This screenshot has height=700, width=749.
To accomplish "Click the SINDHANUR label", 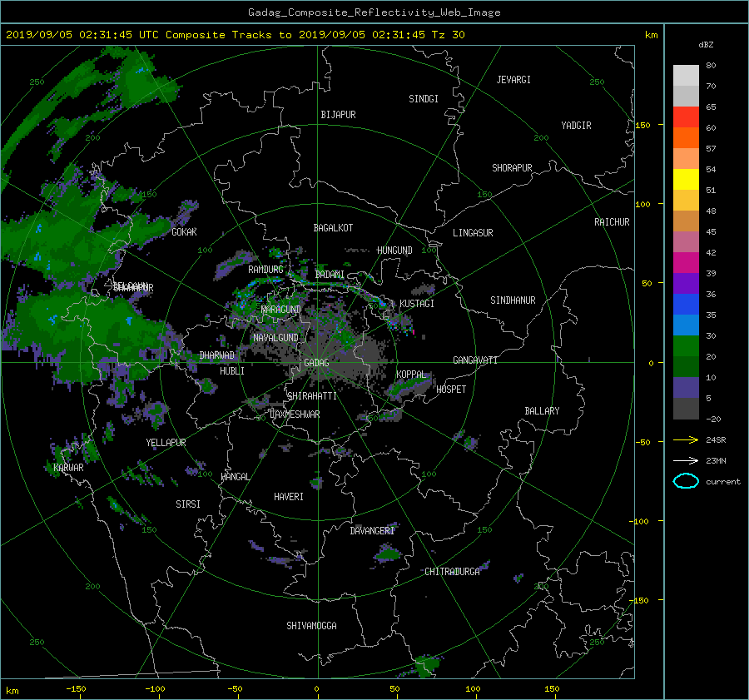I will (513, 300).
